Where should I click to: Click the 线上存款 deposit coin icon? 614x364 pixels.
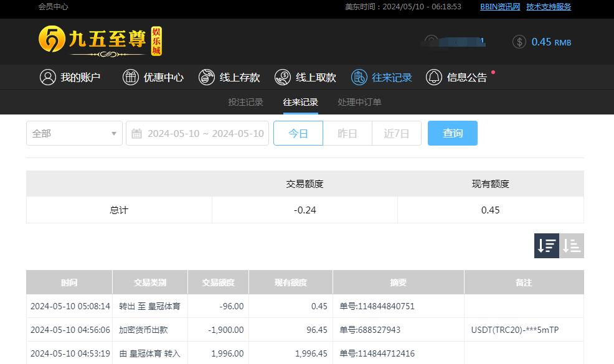click(x=207, y=77)
